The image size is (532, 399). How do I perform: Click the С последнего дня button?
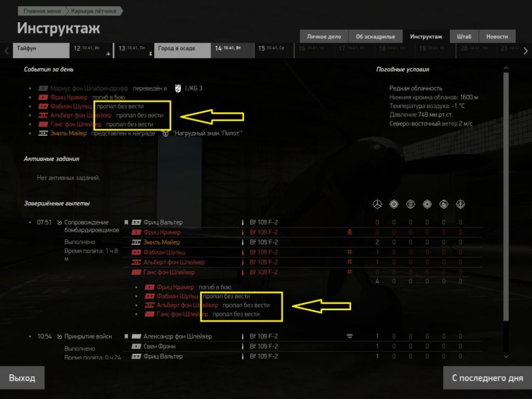pos(487,378)
